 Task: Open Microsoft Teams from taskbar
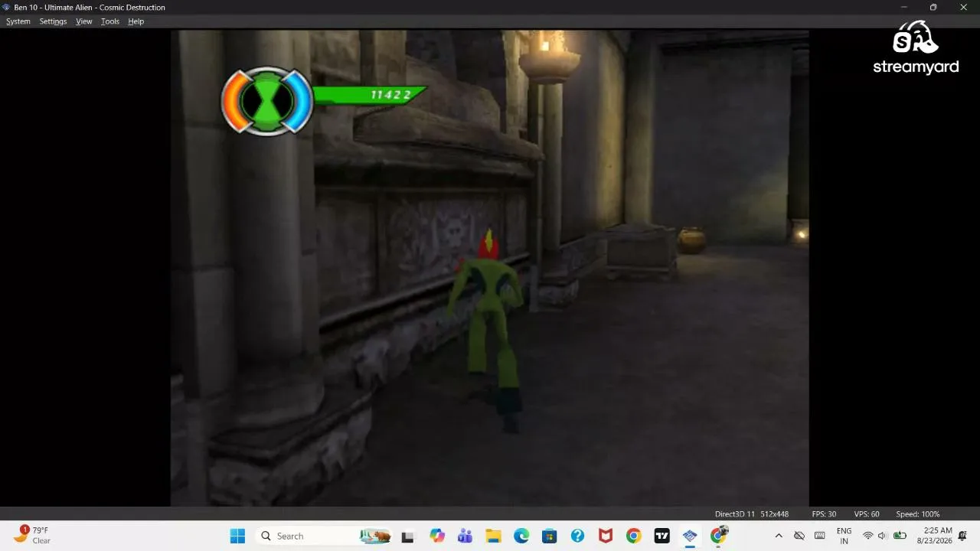(465, 536)
